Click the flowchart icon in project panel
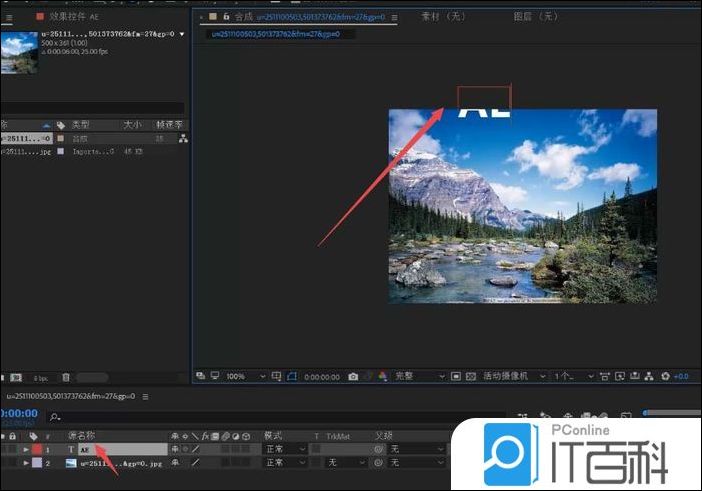The width and height of the screenshot is (702, 491). [183, 138]
